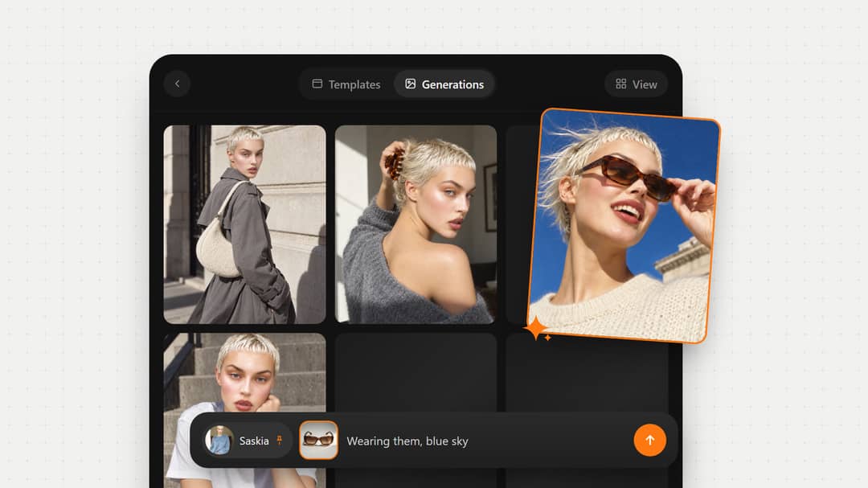This screenshot has width=868, height=488.
Task: Open the portrait on stone steps image
Action: coord(244,371)
